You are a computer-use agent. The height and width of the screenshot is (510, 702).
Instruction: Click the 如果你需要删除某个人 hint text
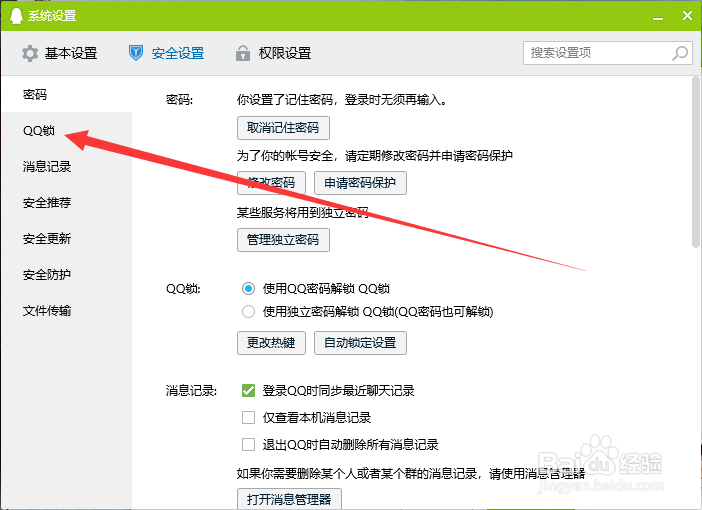tap(411, 473)
